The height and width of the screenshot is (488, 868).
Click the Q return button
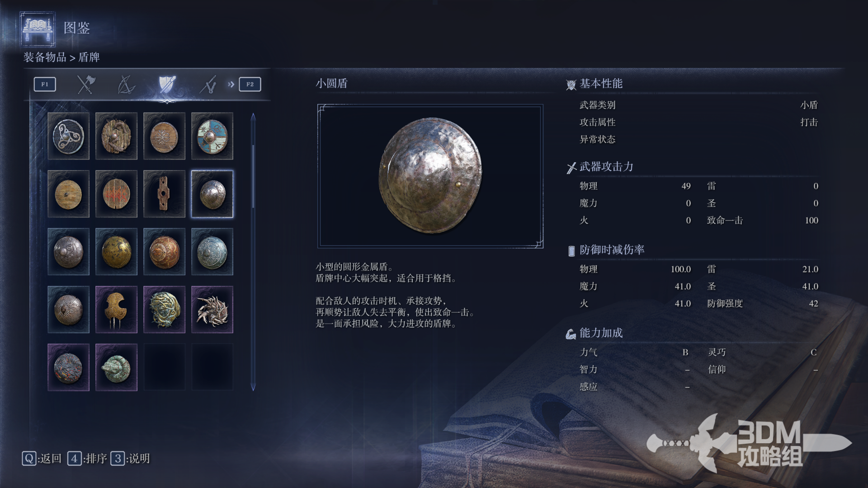click(42, 459)
